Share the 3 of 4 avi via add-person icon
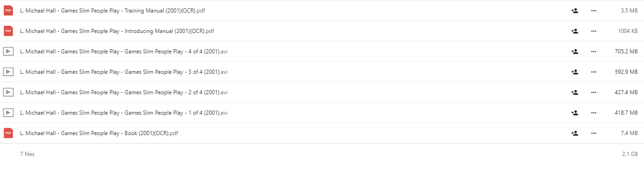 [574, 72]
